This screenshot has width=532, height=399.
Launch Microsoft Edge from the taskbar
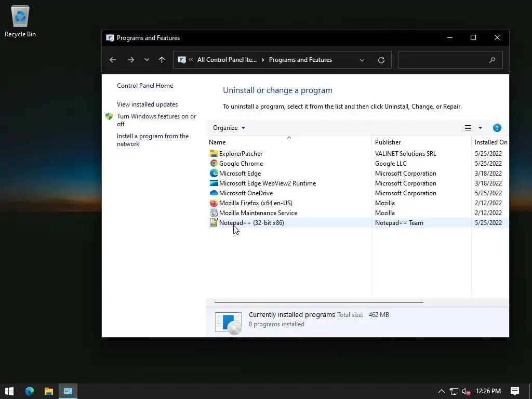coord(30,391)
